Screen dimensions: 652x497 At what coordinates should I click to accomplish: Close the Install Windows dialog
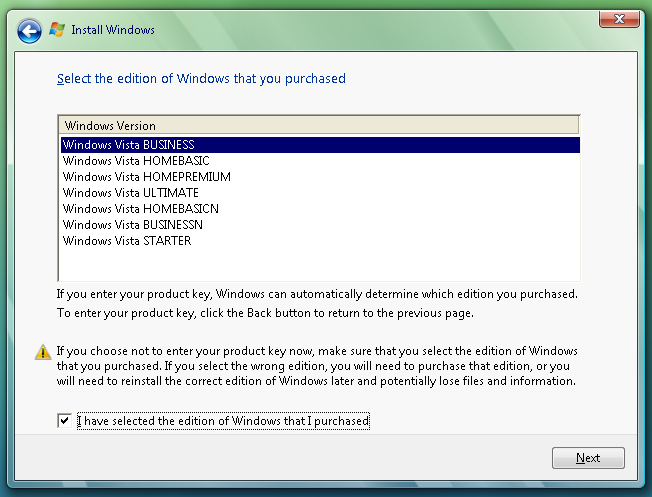click(x=619, y=19)
